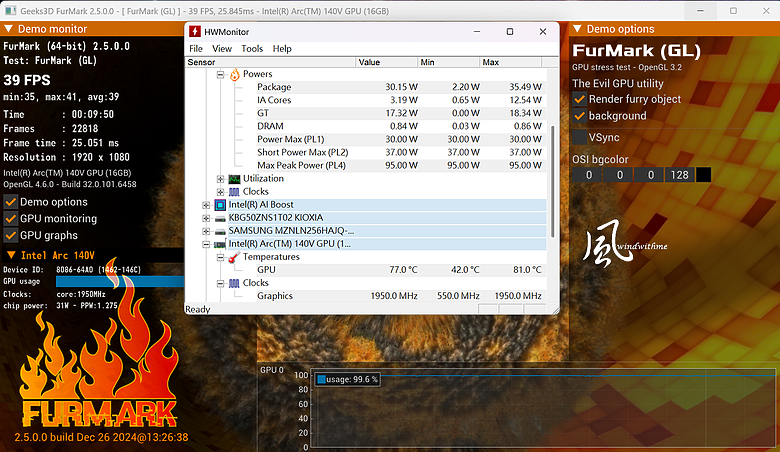Open the Help menu in HWMonitor
This screenshot has height=452, width=780.
click(282, 49)
